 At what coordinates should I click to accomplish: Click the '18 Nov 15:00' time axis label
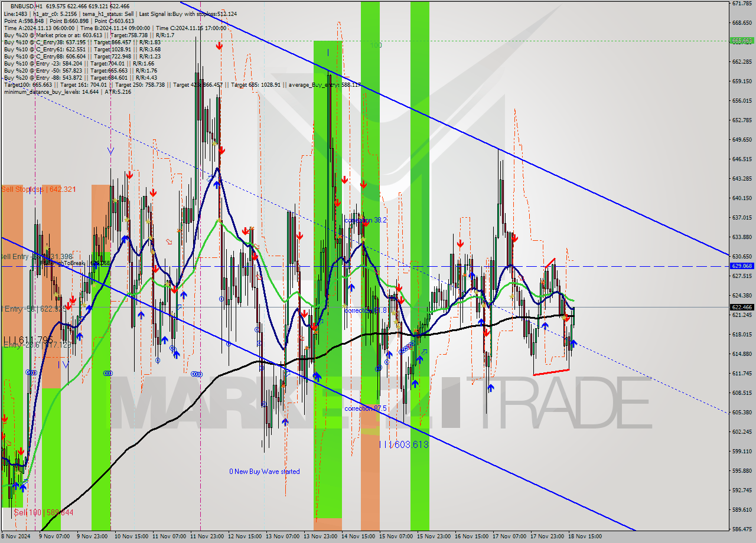pyautogui.click(x=585, y=537)
